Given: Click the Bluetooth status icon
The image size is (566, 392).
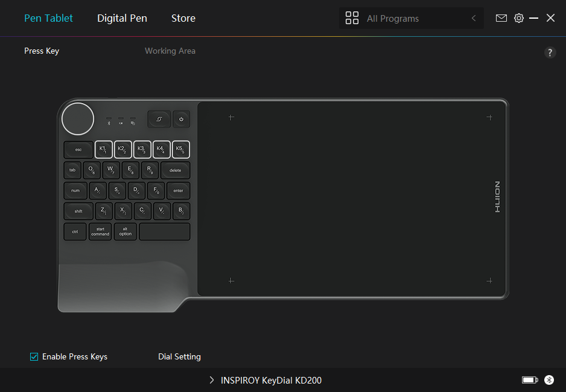Looking at the screenshot, I should pos(549,380).
